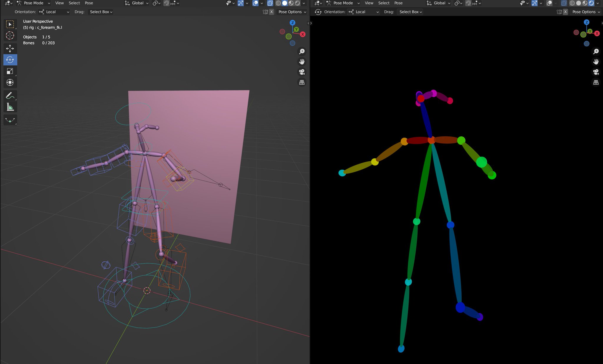
Task: Open the Orientation dropdown set to Local
Action: [x=54, y=12]
